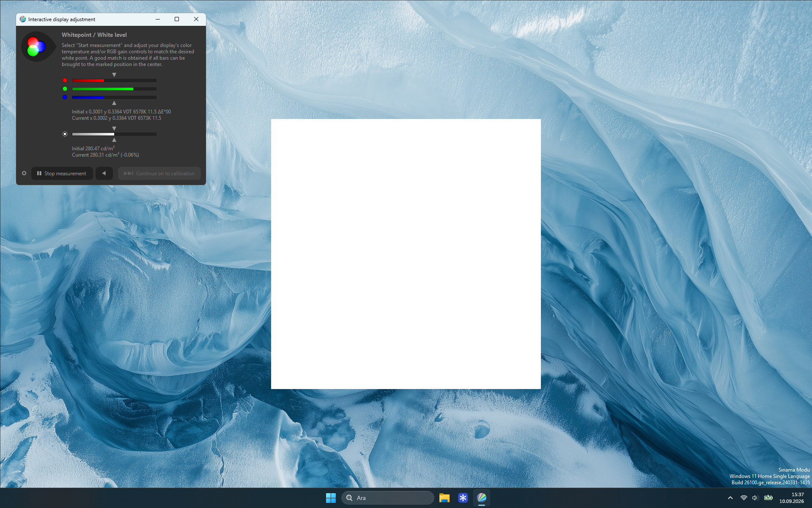Open File Explorer from the taskbar
The width and height of the screenshot is (812, 508).
[x=444, y=498]
